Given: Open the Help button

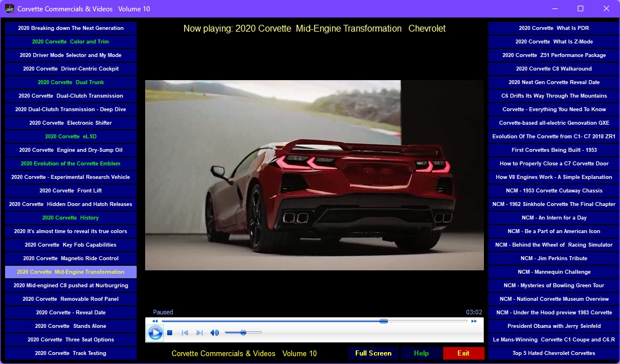Looking at the screenshot, I should coord(421,353).
